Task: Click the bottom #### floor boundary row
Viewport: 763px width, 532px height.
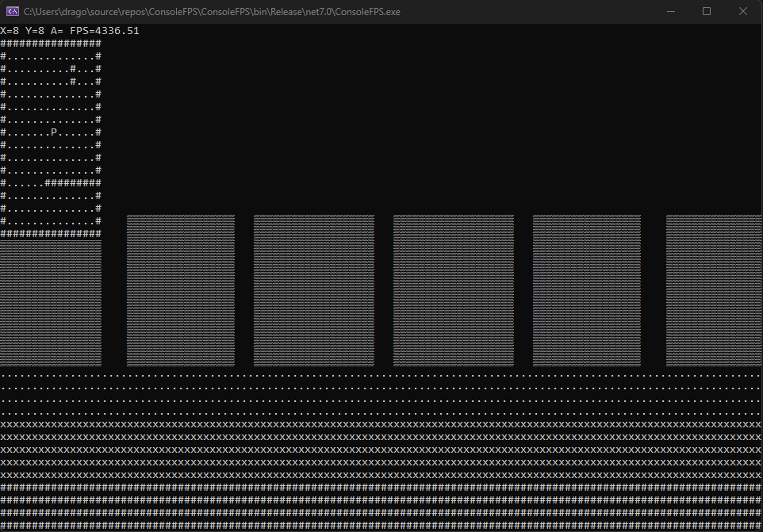Action: pos(381,507)
